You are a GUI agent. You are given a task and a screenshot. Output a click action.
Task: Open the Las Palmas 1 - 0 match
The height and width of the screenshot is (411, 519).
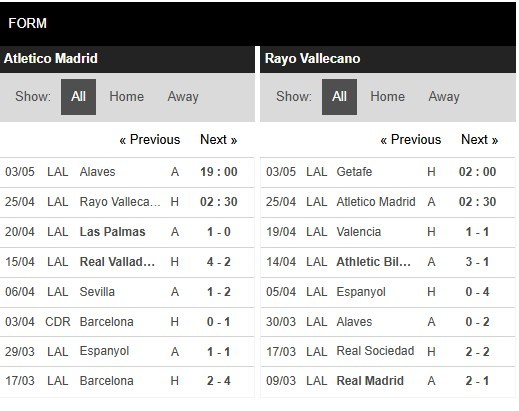[x=127, y=232]
